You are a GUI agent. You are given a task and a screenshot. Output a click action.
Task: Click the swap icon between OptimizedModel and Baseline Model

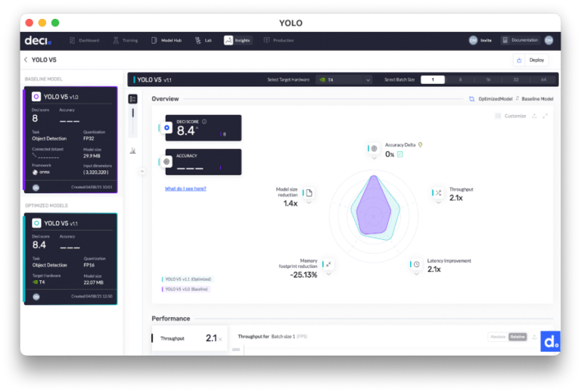[517, 98]
